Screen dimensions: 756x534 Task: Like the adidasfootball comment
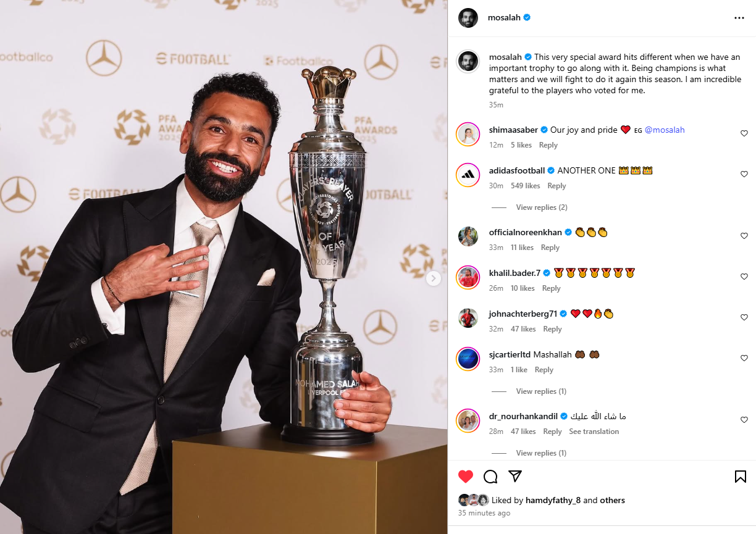[x=744, y=174]
